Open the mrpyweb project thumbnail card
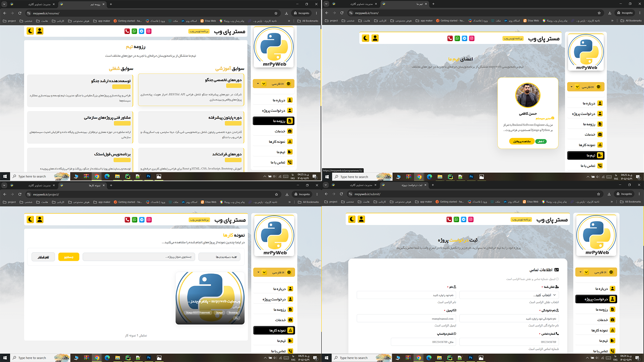Image resolution: width=644 pixels, height=362 pixels. 210,298
